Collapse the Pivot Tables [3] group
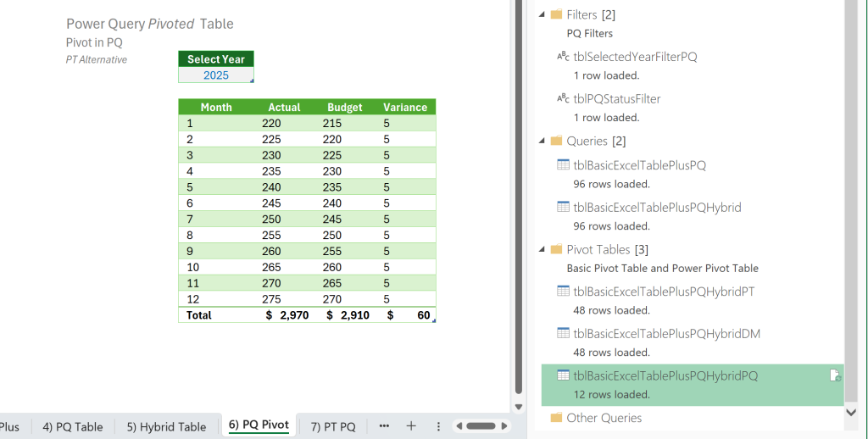The image size is (868, 439). (x=542, y=250)
